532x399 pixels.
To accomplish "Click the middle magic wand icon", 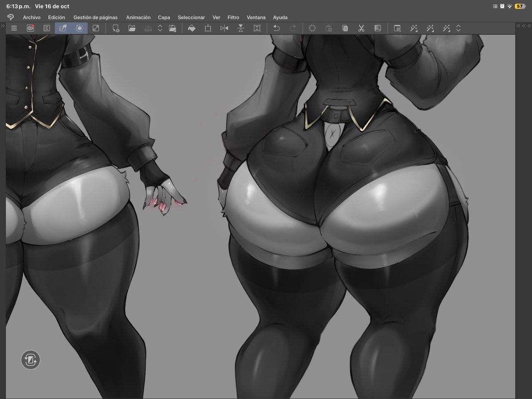I will [430, 28].
